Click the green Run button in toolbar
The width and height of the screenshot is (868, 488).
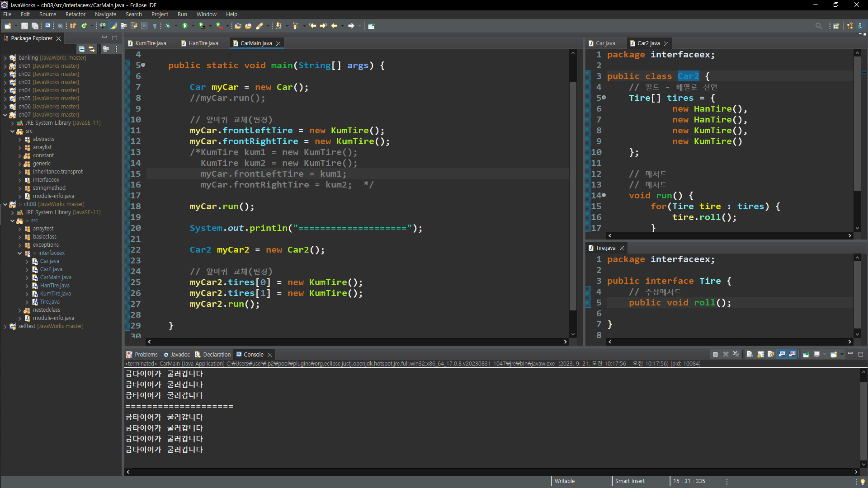click(184, 26)
